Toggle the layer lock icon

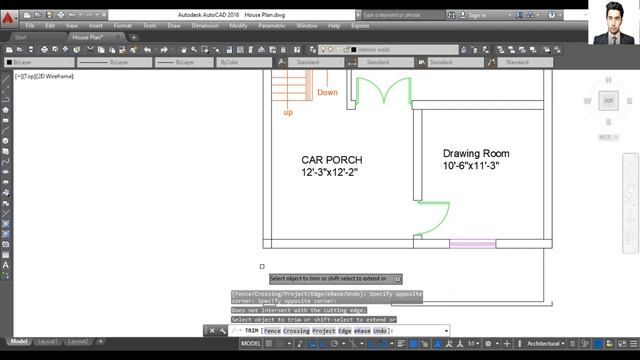pos(346,50)
